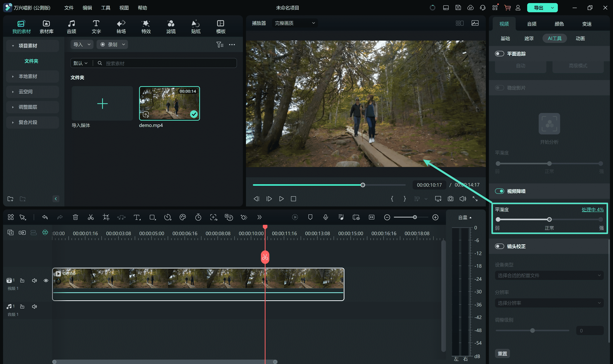Switch to the 音频 properties tab
This screenshot has height=364, width=613.
coord(532,24)
